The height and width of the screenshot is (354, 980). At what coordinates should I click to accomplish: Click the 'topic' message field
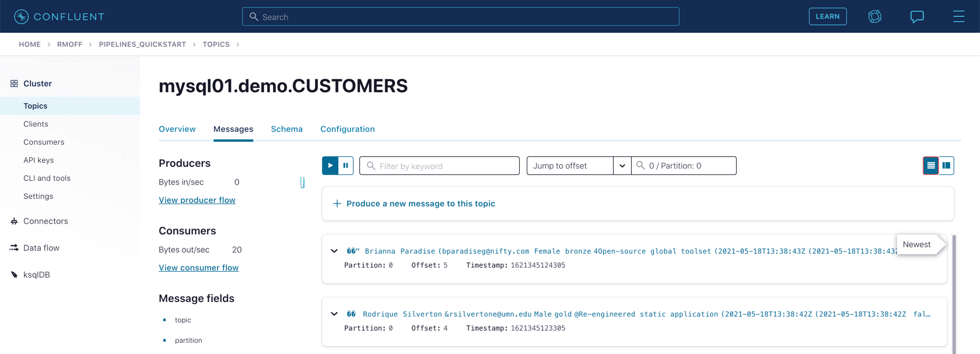coord(183,320)
